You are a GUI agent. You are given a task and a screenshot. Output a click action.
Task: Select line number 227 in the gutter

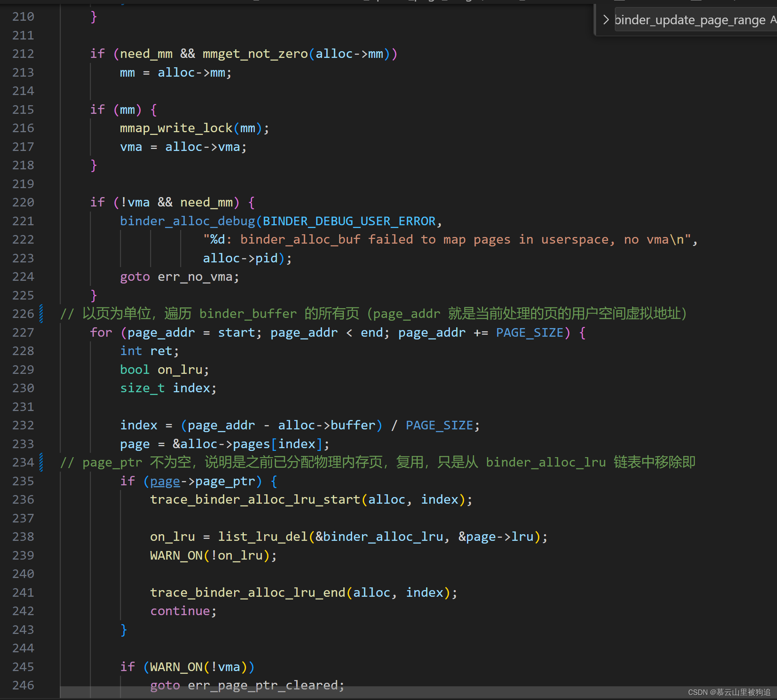(23, 332)
